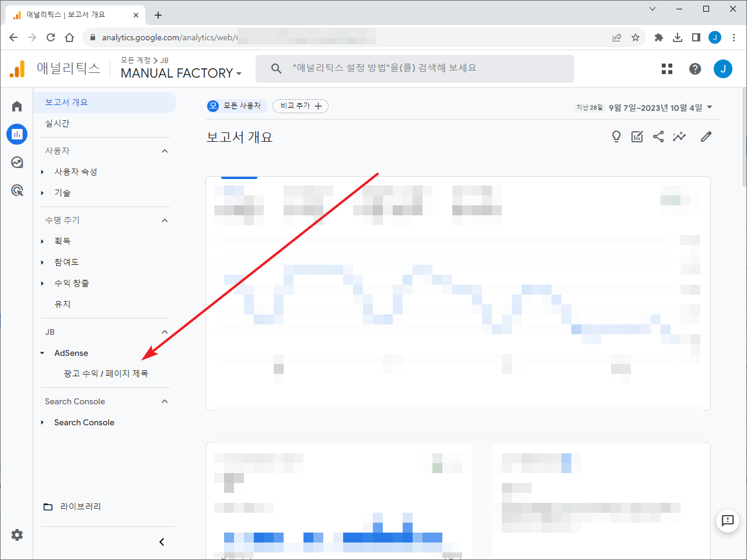Open the MANUAL FACTORY property dropdown
The width and height of the screenshot is (747, 560).
click(x=181, y=73)
